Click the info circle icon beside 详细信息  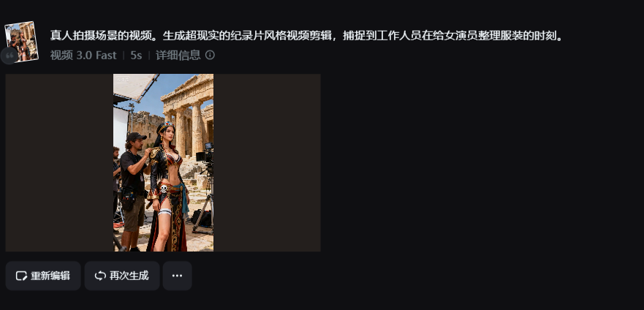[x=210, y=55]
